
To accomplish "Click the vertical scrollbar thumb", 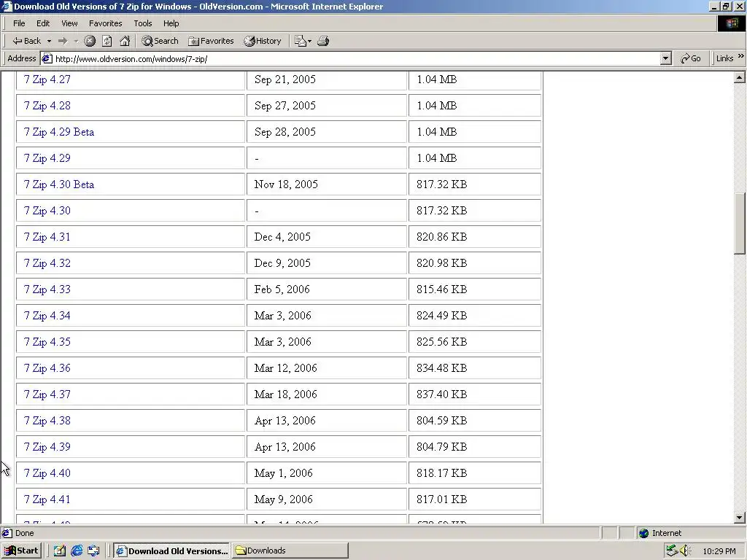I will pos(740,224).
